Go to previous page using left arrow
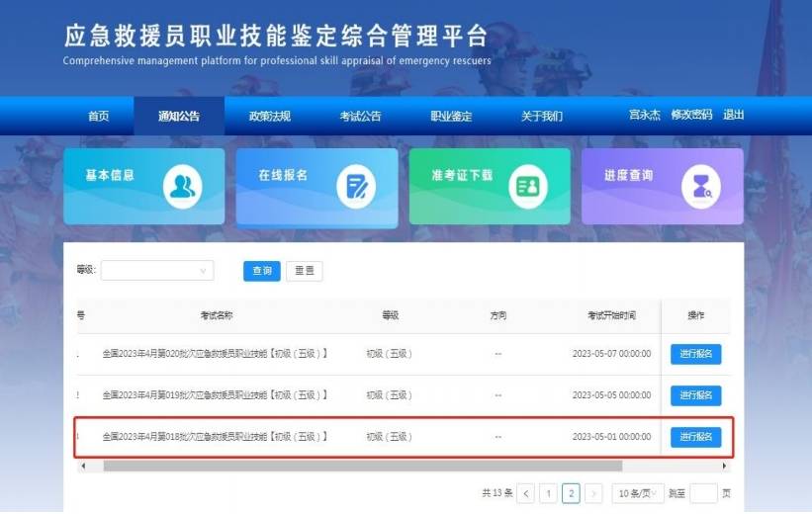Viewport: 812px width, 514px height. click(x=525, y=493)
